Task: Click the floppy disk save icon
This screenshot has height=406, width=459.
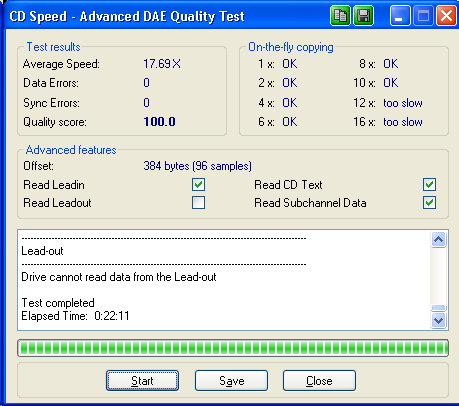Action: 363,15
